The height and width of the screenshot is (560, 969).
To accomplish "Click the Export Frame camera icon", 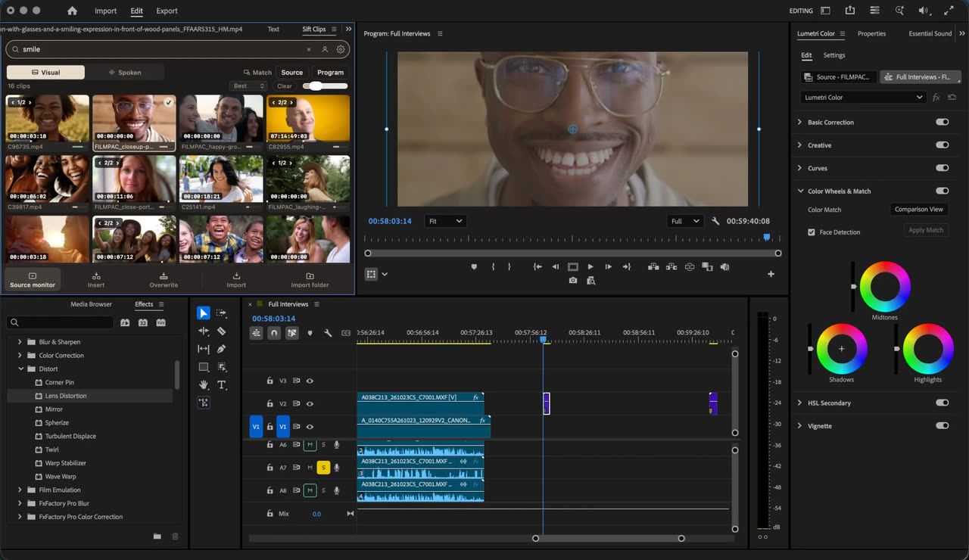I will click(x=573, y=280).
